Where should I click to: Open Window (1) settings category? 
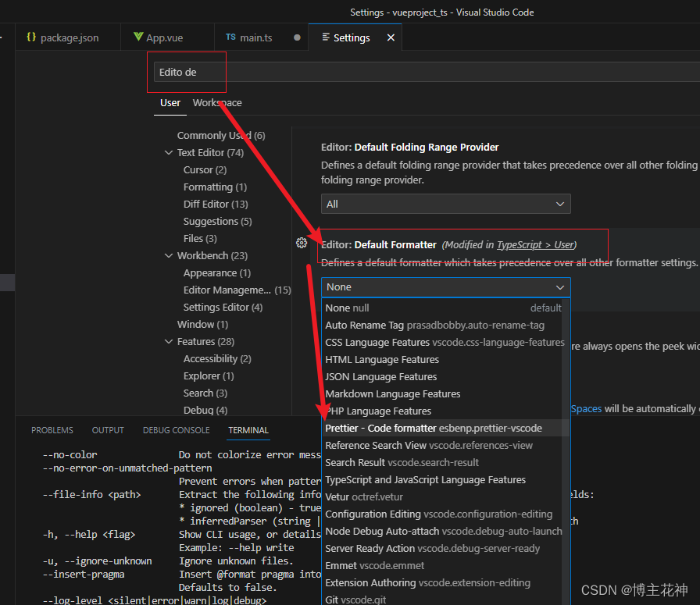pos(202,325)
